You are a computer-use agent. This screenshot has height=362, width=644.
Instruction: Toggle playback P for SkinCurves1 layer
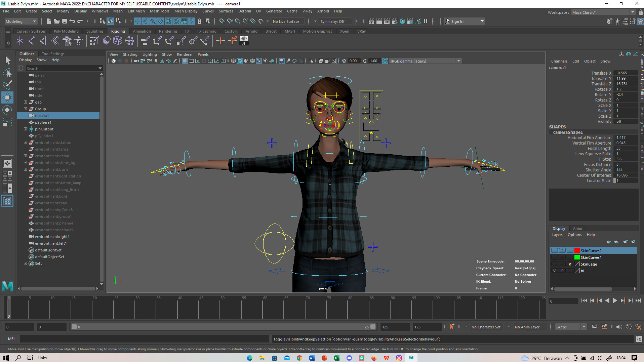(x=562, y=257)
